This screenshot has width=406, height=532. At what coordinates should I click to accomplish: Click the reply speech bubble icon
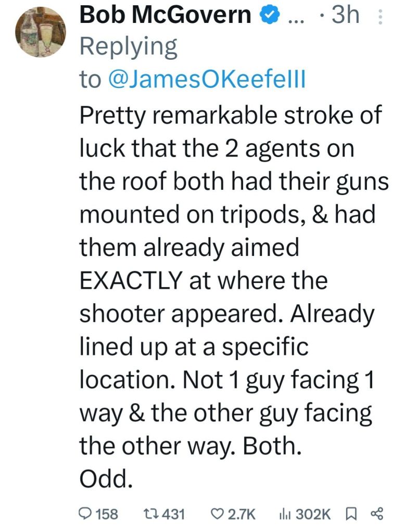click(x=85, y=514)
